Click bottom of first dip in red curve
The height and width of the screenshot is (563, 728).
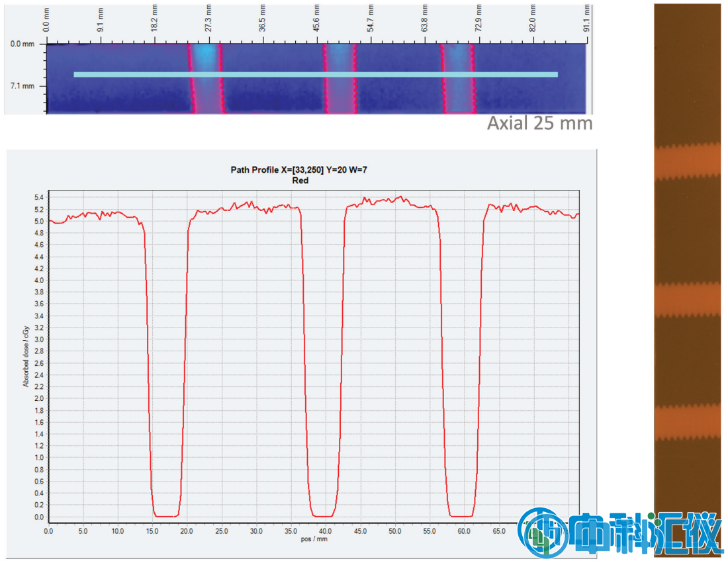tap(165, 515)
